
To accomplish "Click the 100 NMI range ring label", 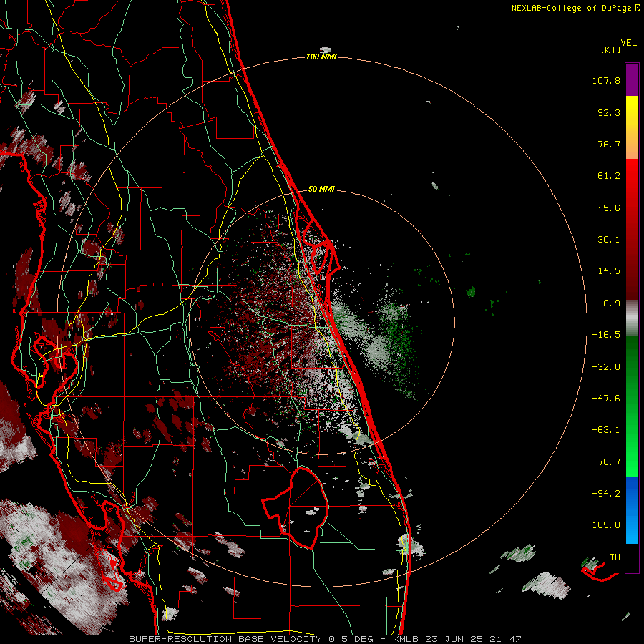I will click(x=321, y=57).
